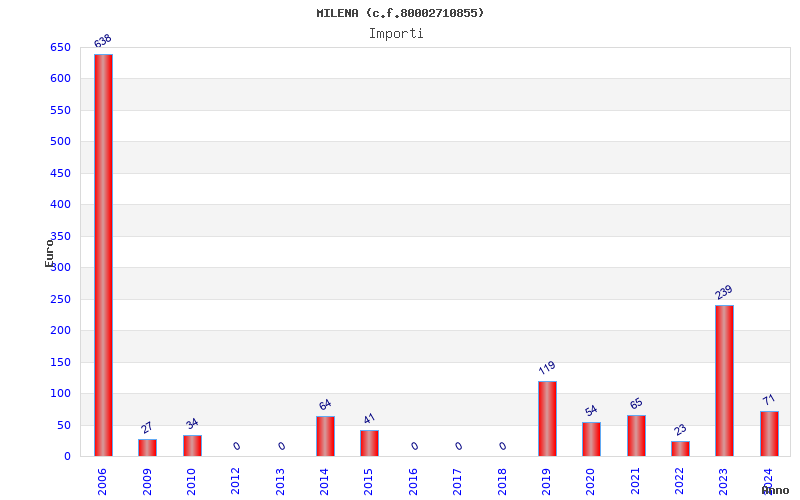Select the 2022 bar valued 23
The width and height of the screenshot is (800, 500).
pos(680,448)
